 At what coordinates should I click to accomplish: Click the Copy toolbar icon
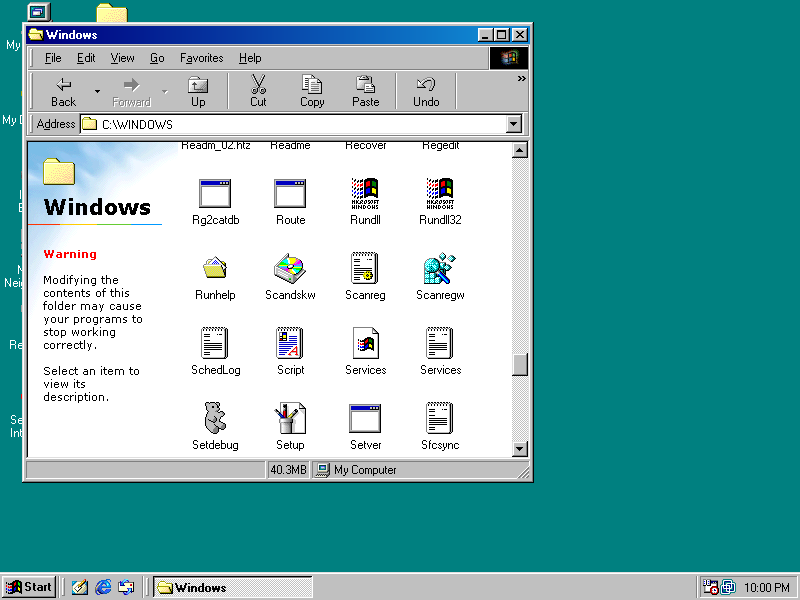point(311,91)
